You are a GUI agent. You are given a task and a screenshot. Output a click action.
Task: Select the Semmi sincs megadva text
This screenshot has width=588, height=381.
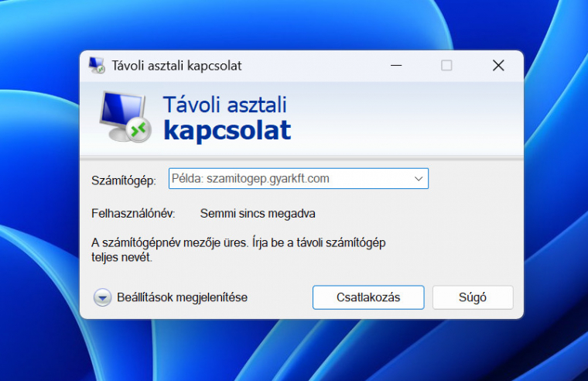(x=258, y=212)
